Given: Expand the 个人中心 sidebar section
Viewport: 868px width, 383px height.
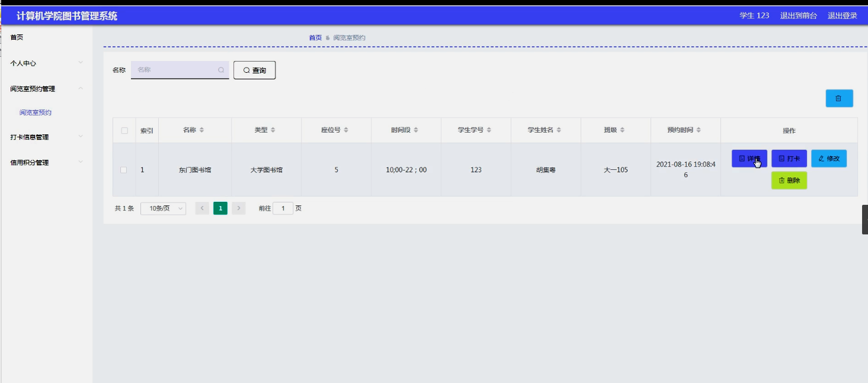Looking at the screenshot, I should click(x=27, y=63).
